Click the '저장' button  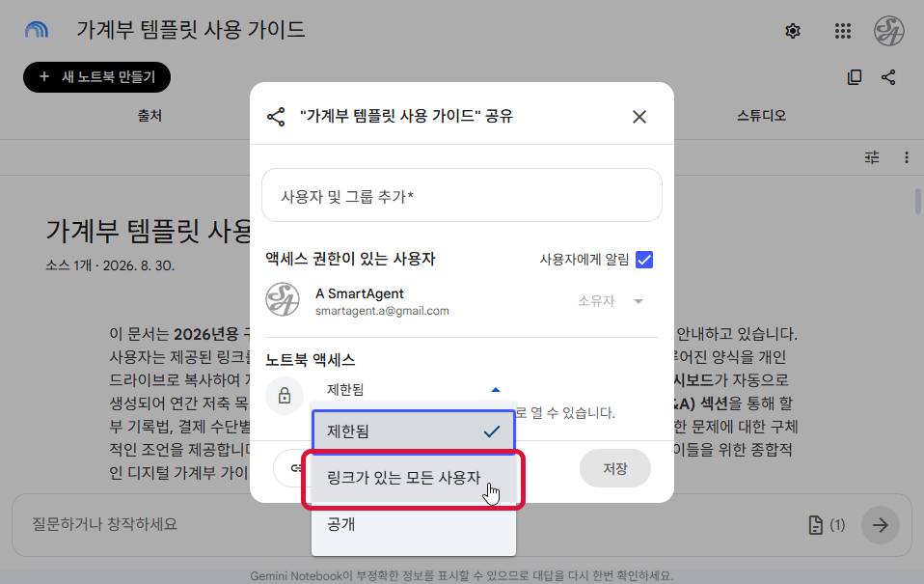(x=615, y=468)
